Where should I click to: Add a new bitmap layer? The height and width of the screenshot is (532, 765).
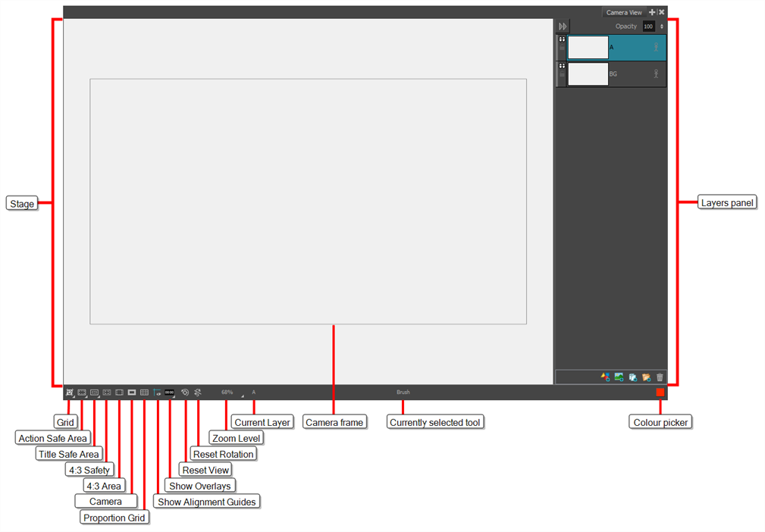tap(619, 377)
